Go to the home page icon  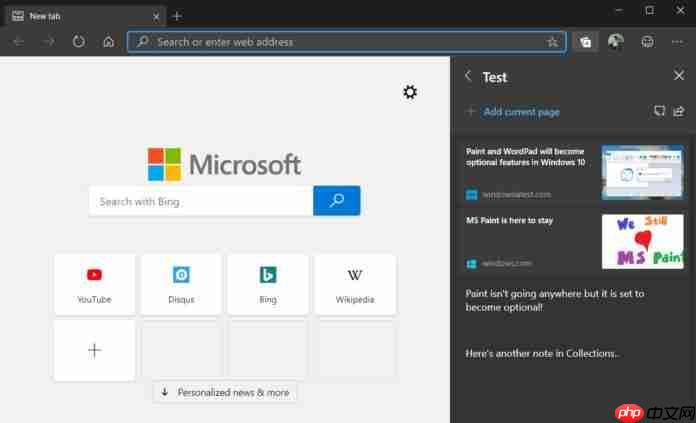[x=108, y=42]
